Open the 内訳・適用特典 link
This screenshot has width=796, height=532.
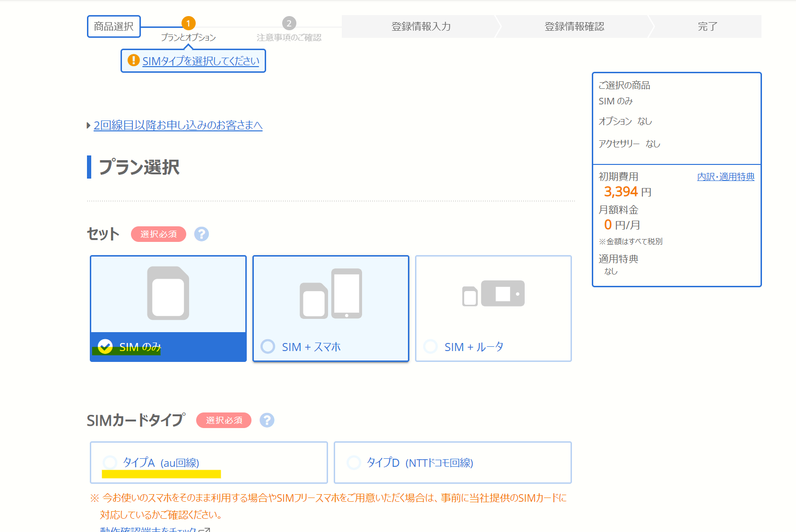click(x=726, y=177)
